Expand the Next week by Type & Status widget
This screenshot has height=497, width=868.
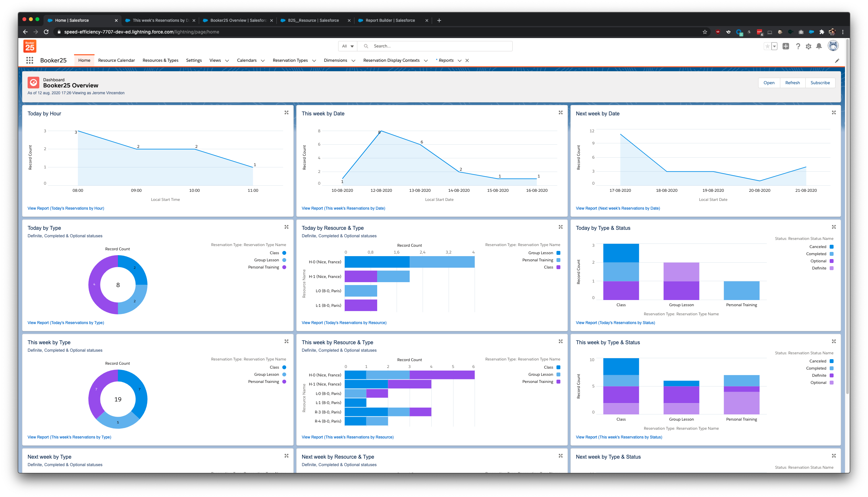834,455
